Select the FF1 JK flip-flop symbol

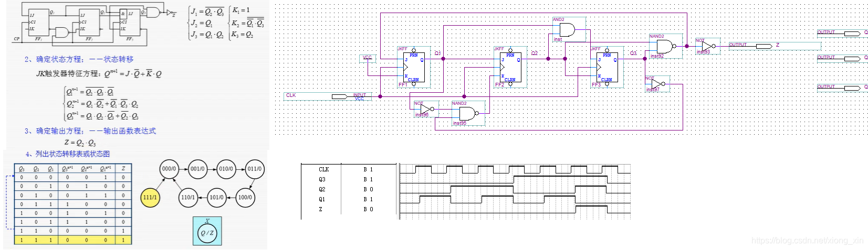(x=413, y=67)
